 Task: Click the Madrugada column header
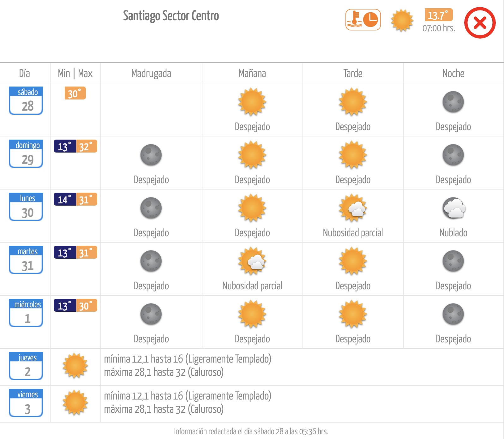pyautogui.click(x=151, y=73)
